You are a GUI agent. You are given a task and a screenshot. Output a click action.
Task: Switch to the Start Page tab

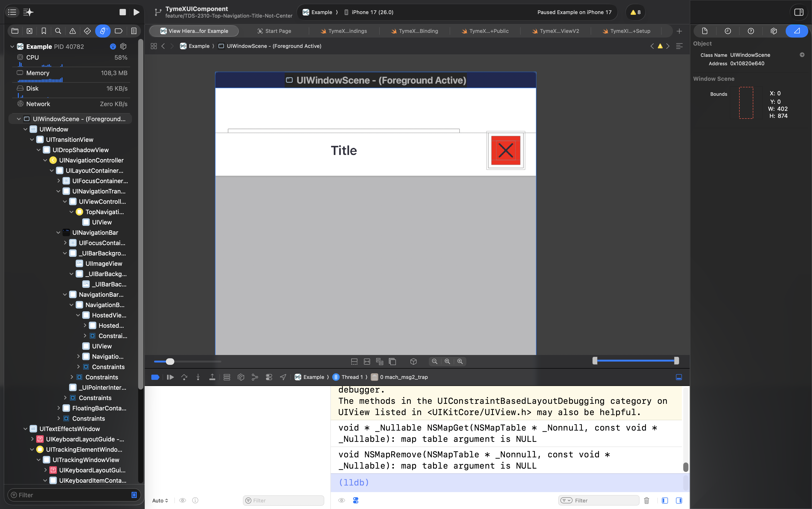coord(274,31)
